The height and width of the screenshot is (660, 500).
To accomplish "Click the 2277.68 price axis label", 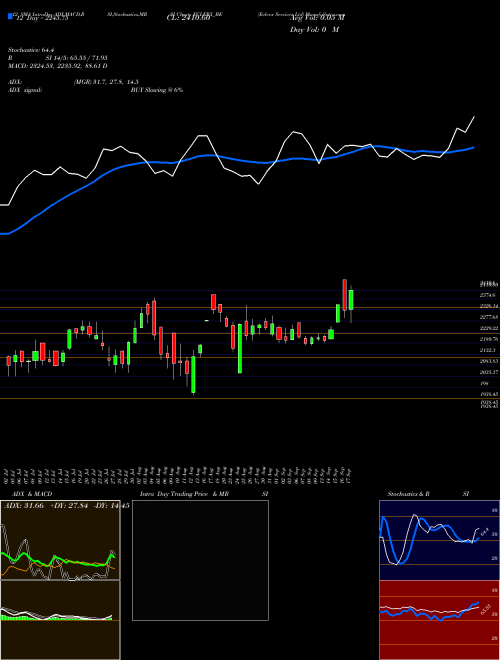I will pyautogui.click(x=488, y=317).
